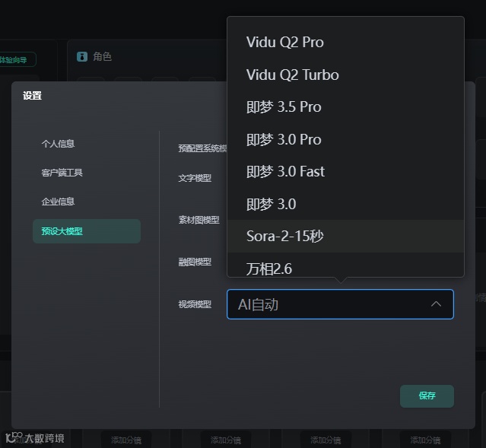Choose Vidu Q2 Turbo option

[345, 75]
